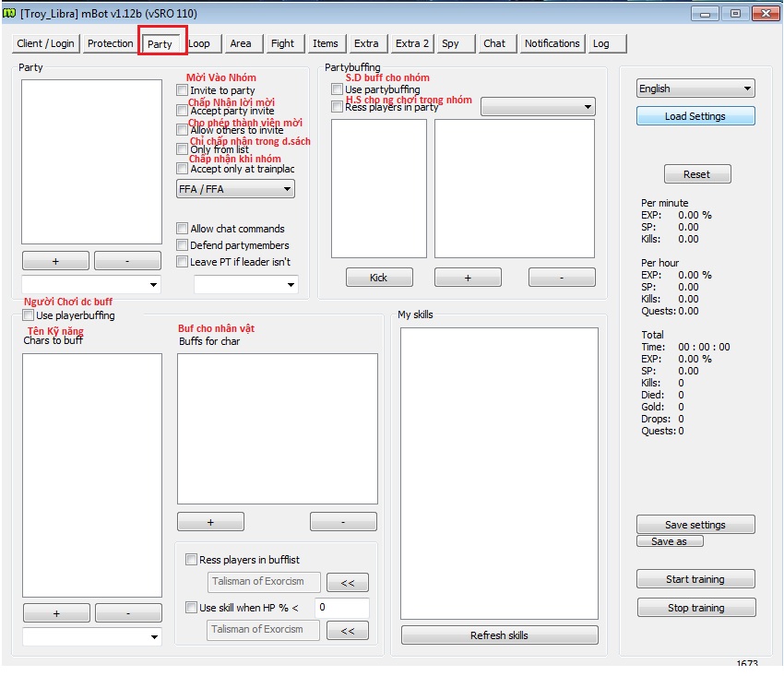Click the minus button under Party list
Viewport: 784px width, 676px height.
127,261
